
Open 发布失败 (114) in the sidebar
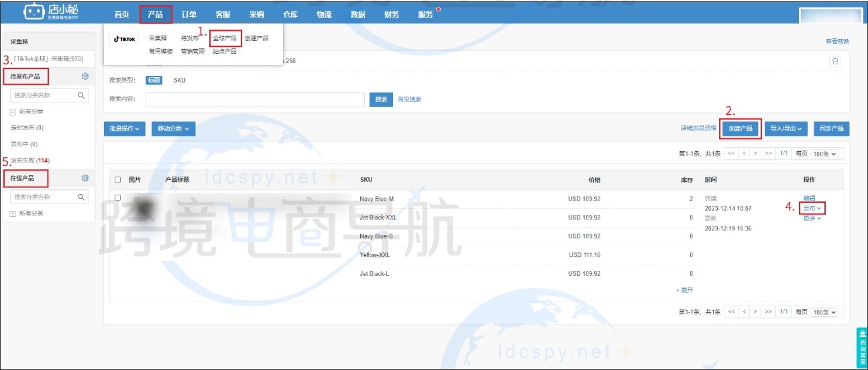click(x=30, y=160)
